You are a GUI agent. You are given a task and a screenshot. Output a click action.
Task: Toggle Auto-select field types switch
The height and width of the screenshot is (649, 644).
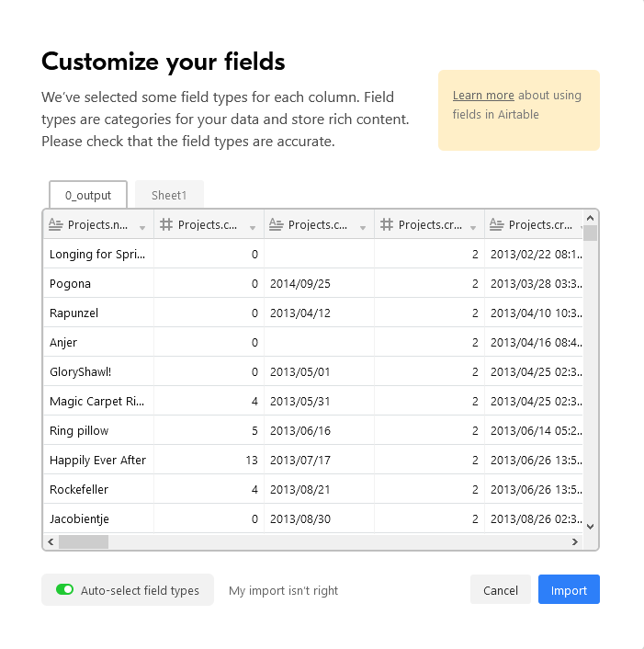pyautogui.click(x=65, y=589)
